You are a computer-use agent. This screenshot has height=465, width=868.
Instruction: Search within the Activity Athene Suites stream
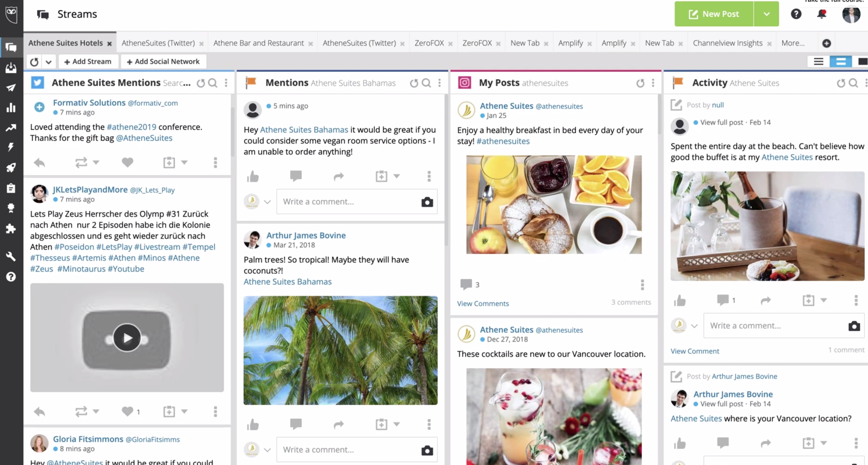point(854,83)
